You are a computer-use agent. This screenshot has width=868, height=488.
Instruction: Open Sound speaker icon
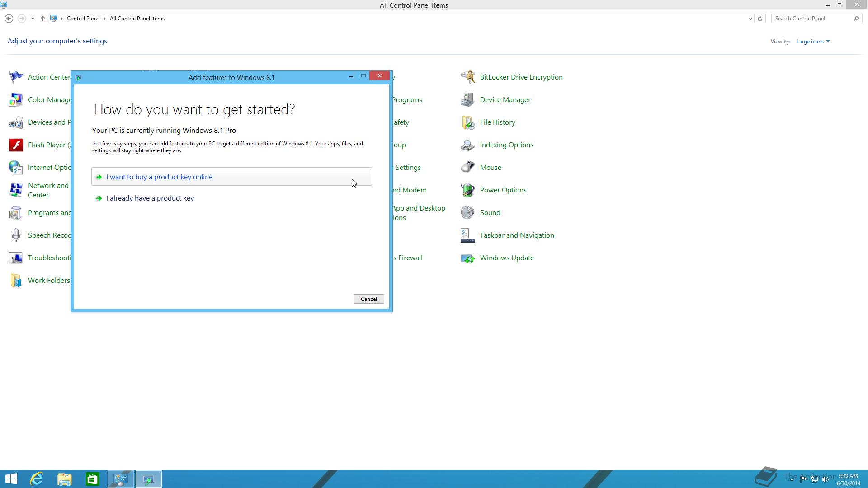coord(468,213)
